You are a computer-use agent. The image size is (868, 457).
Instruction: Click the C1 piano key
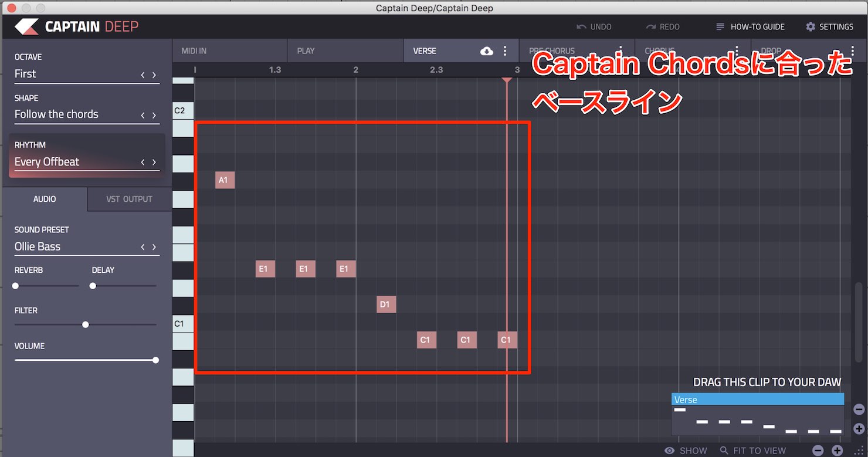(183, 323)
